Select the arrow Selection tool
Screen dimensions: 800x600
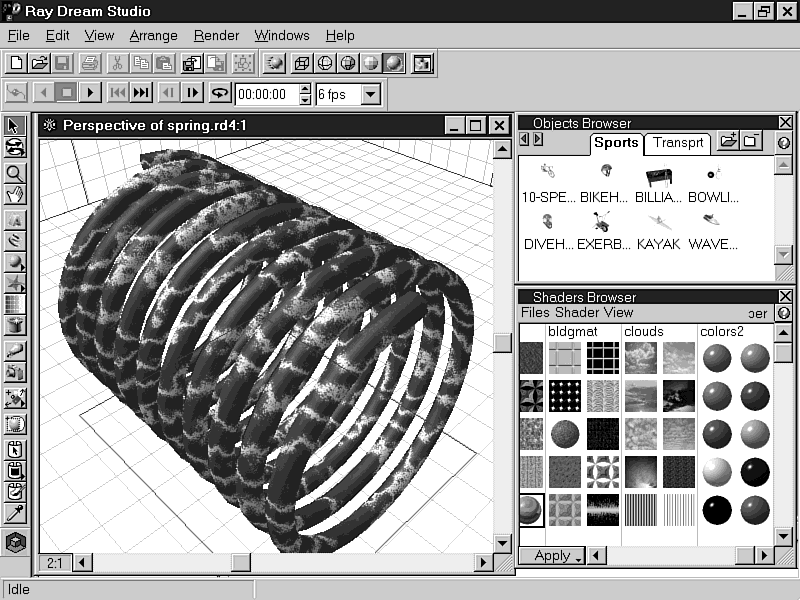[15, 126]
